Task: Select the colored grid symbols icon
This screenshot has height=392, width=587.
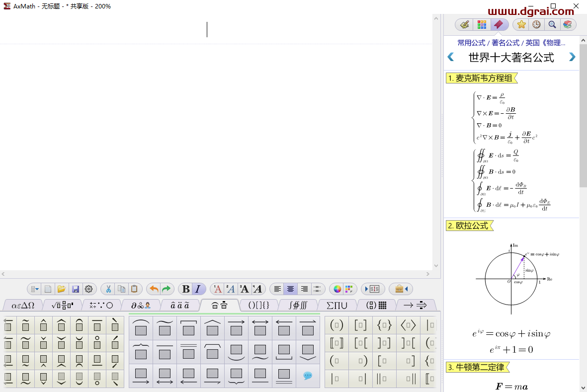Action: [481, 24]
